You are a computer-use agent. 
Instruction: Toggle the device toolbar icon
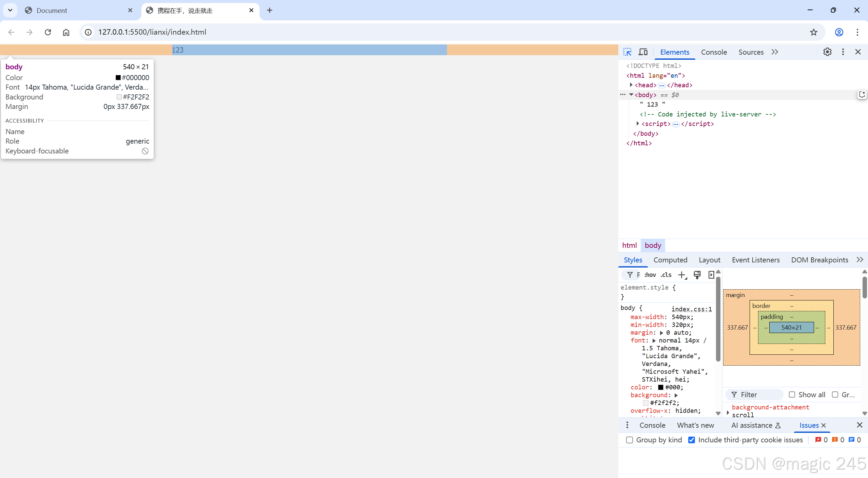coord(643,52)
